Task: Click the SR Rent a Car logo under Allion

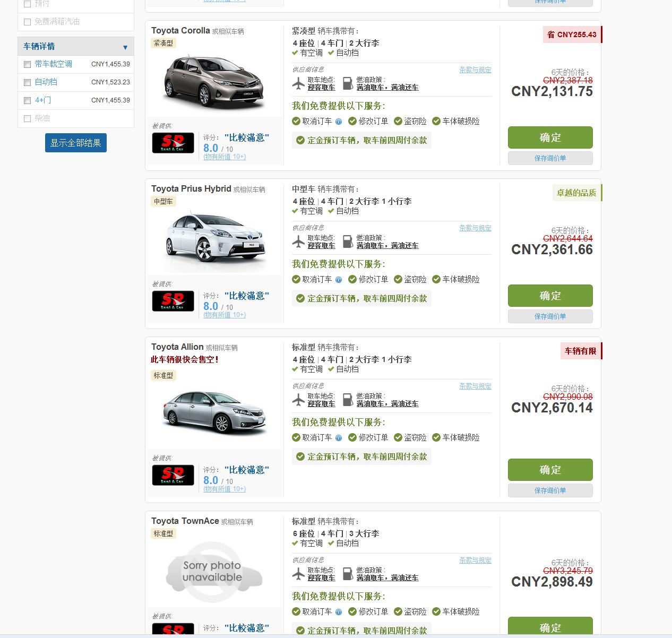Action: click(173, 475)
